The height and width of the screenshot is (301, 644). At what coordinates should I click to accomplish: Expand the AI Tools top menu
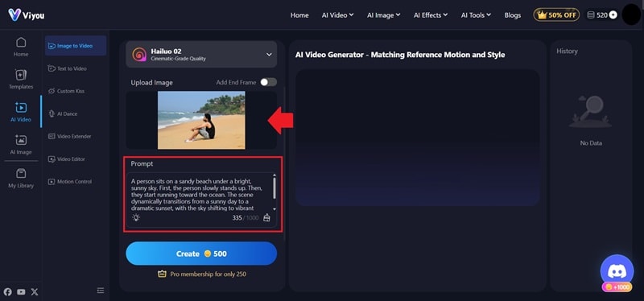click(x=476, y=15)
